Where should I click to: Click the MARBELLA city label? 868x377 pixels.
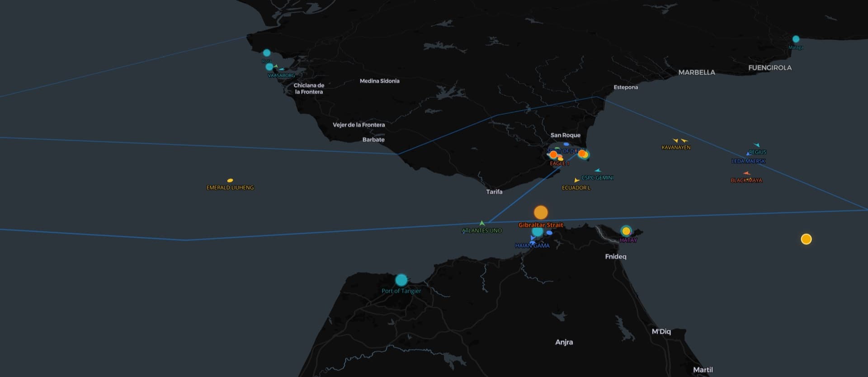coord(697,72)
